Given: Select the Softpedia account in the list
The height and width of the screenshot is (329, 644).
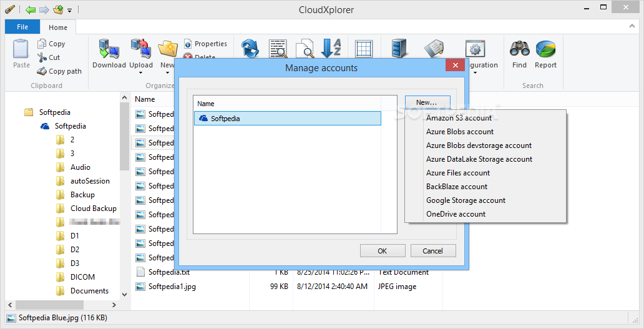Looking at the screenshot, I should (288, 118).
